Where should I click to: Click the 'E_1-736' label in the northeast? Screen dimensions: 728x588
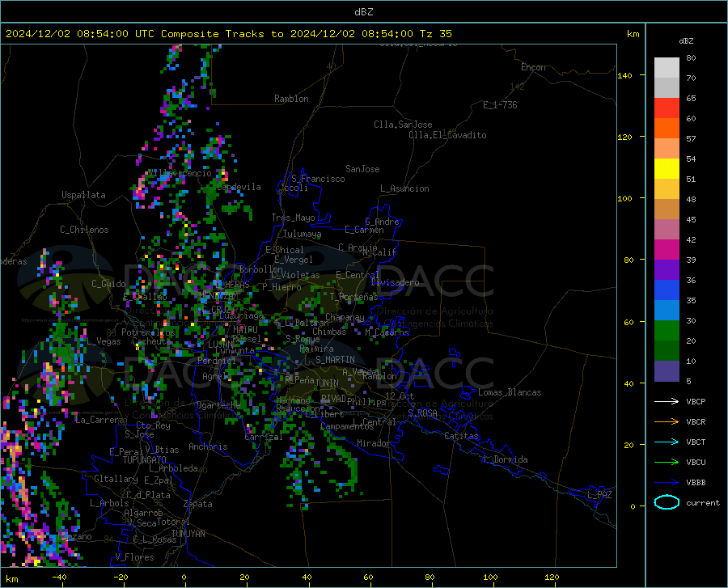tap(500, 105)
